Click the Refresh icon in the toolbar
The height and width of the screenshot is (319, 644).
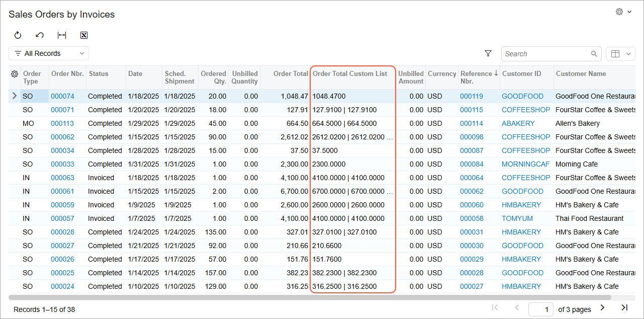18,35
